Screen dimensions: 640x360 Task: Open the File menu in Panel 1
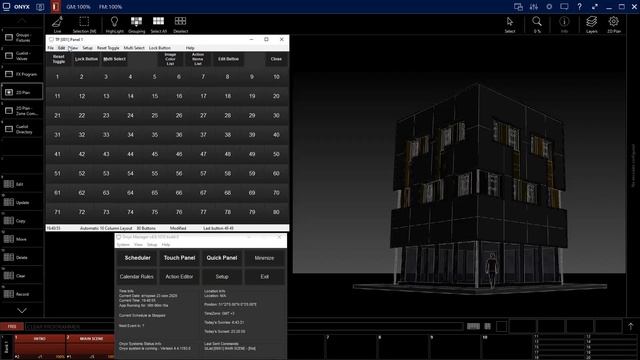[x=51, y=48]
